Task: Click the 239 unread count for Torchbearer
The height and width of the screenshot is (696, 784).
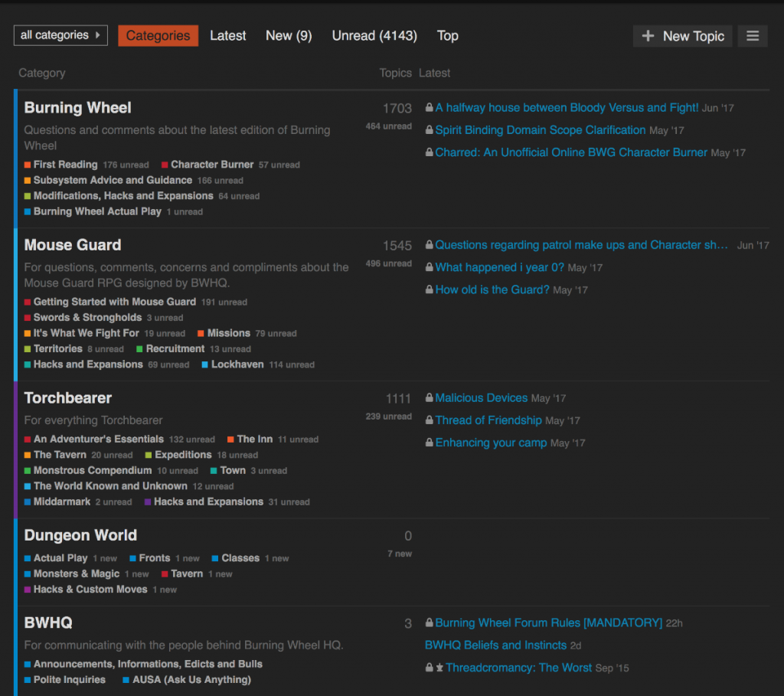Action: pyautogui.click(x=388, y=417)
